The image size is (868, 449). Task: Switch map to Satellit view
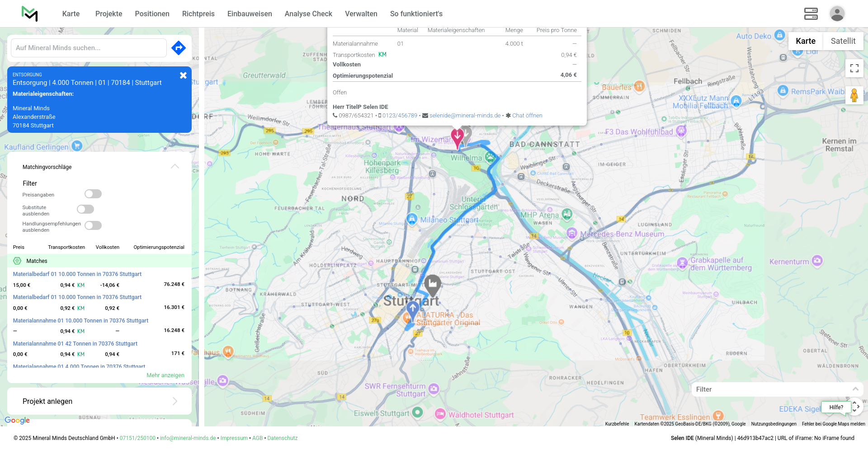click(x=843, y=41)
